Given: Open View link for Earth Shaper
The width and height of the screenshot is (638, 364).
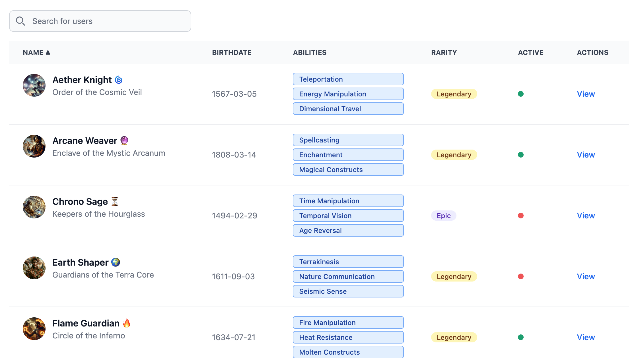Looking at the screenshot, I should pyautogui.click(x=586, y=276).
